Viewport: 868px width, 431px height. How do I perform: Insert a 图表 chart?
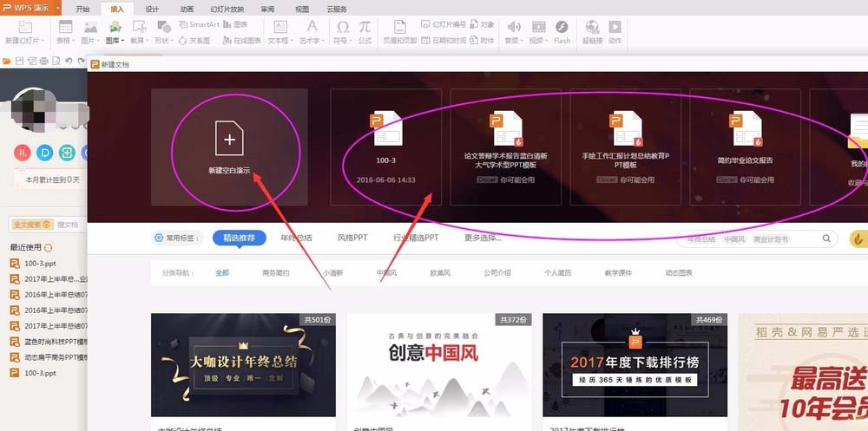[x=235, y=24]
